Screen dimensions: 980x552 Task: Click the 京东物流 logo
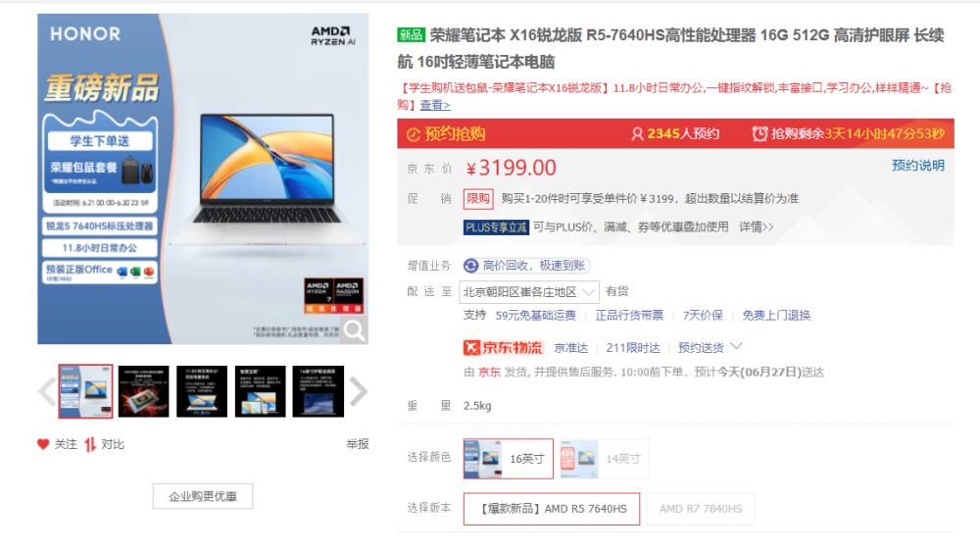504,348
